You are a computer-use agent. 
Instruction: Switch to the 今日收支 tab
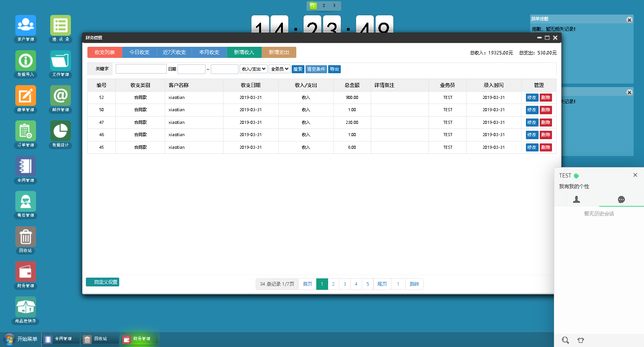click(139, 52)
